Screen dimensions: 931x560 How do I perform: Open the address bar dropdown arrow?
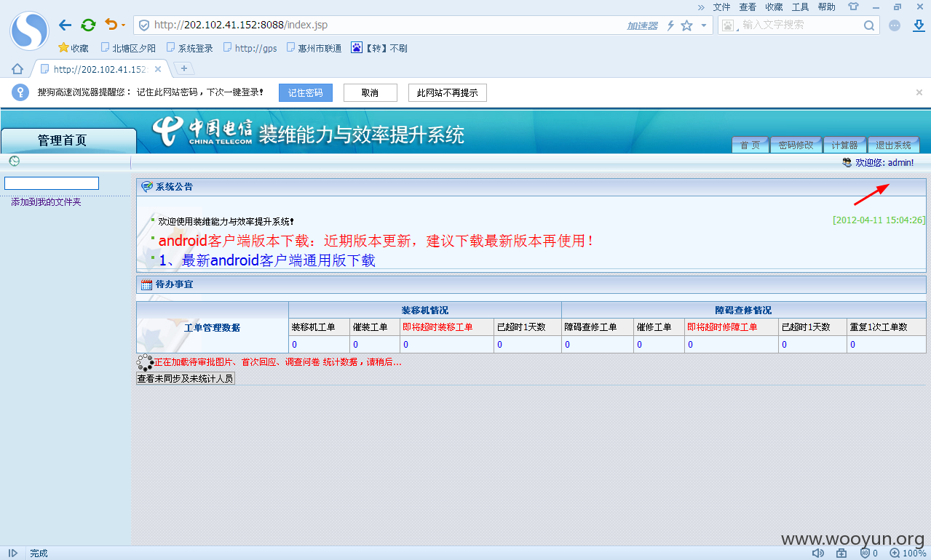coord(703,25)
